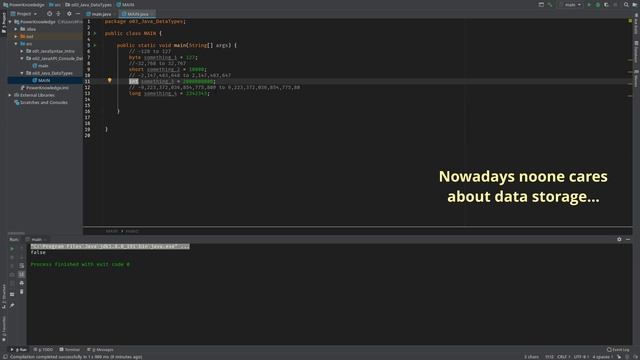This screenshot has width=640, height=360.
Task: Select main class under od2_JavaAPI package
Action: click(40, 66)
